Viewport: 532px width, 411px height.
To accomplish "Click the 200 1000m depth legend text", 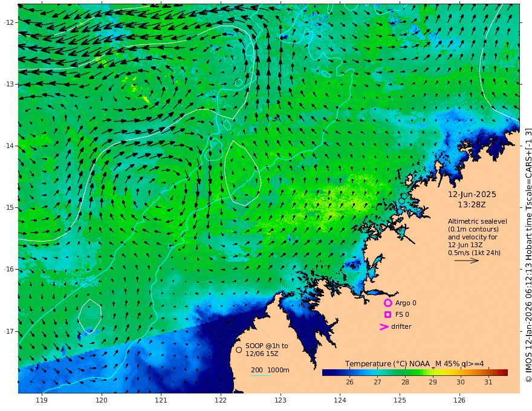I will click(x=270, y=370).
